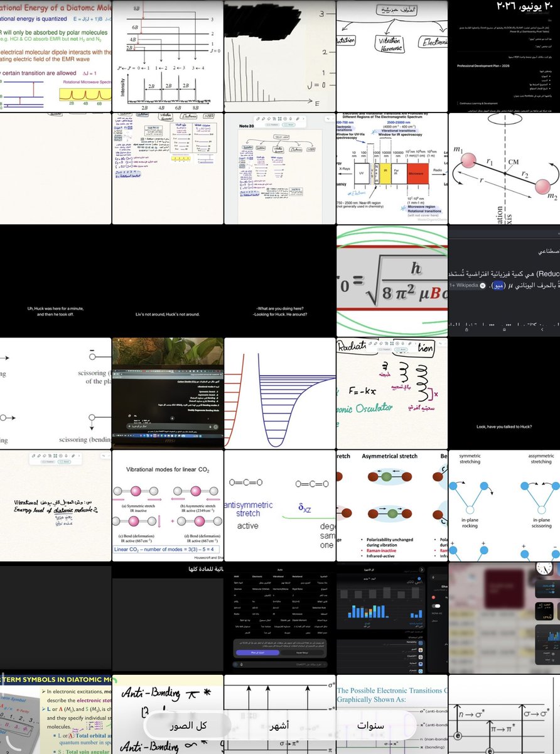Open the blank cream note page photo
The width and height of the screenshot is (560, 754).
tap(55, 168)
